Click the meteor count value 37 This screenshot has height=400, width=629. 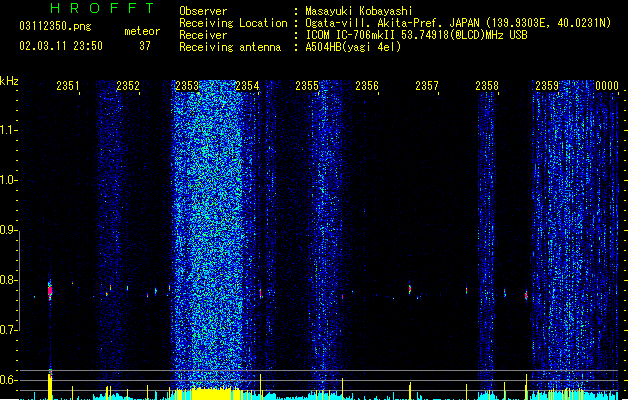[145, 46]
